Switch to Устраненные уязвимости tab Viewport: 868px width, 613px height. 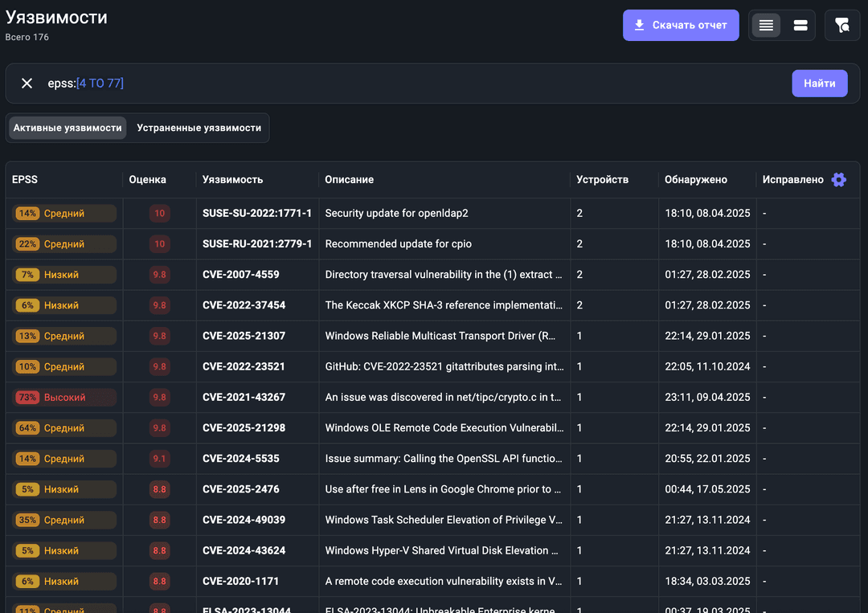199,128
